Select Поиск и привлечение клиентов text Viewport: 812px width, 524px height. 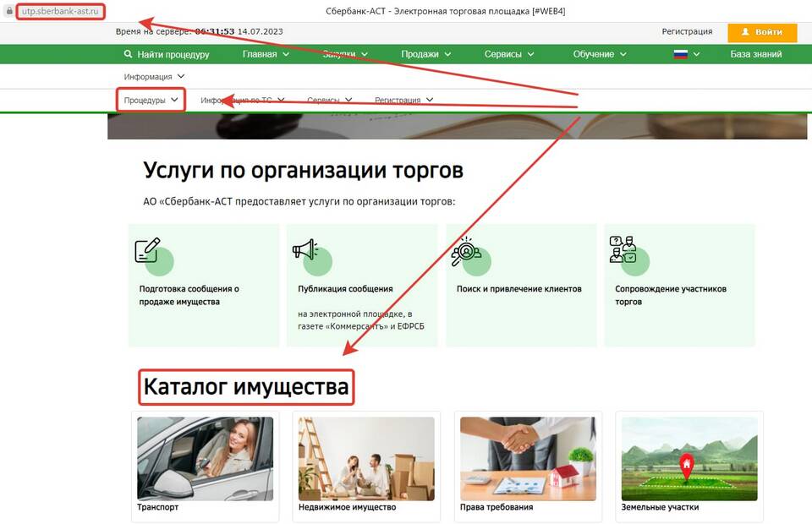pos(518,289)
